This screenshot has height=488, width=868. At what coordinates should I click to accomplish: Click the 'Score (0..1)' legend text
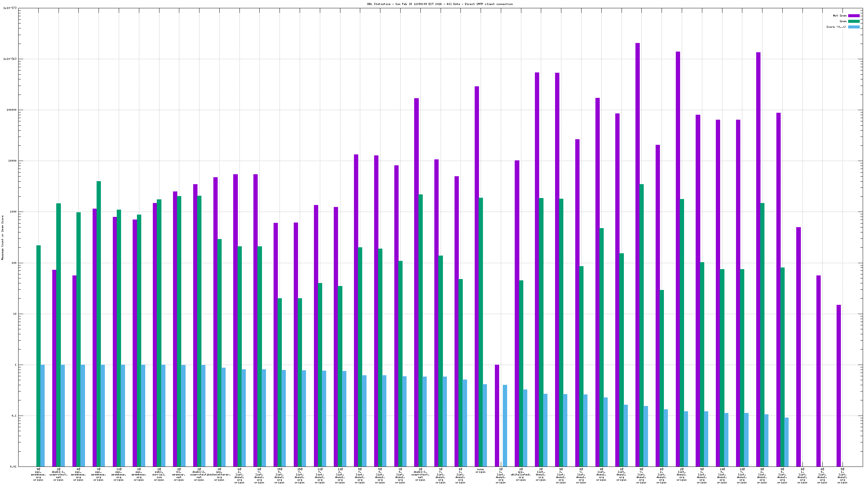(836, 27)
